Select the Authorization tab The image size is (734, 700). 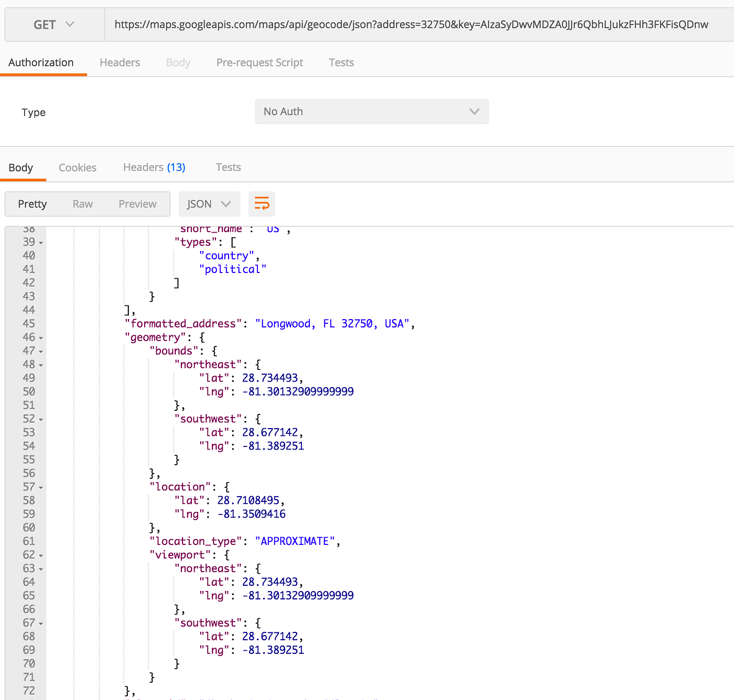click(41, 62)
